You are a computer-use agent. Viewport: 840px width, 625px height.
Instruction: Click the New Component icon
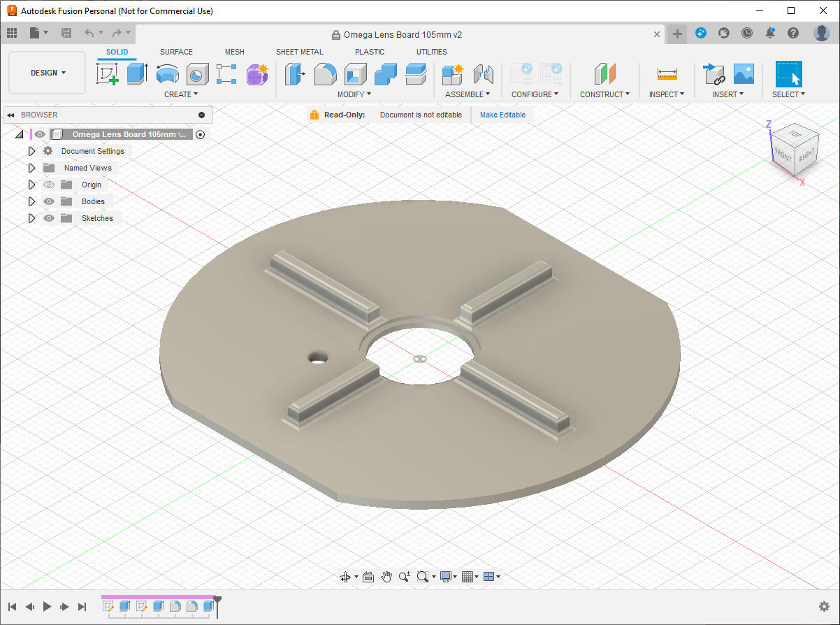tap(453, 73)
